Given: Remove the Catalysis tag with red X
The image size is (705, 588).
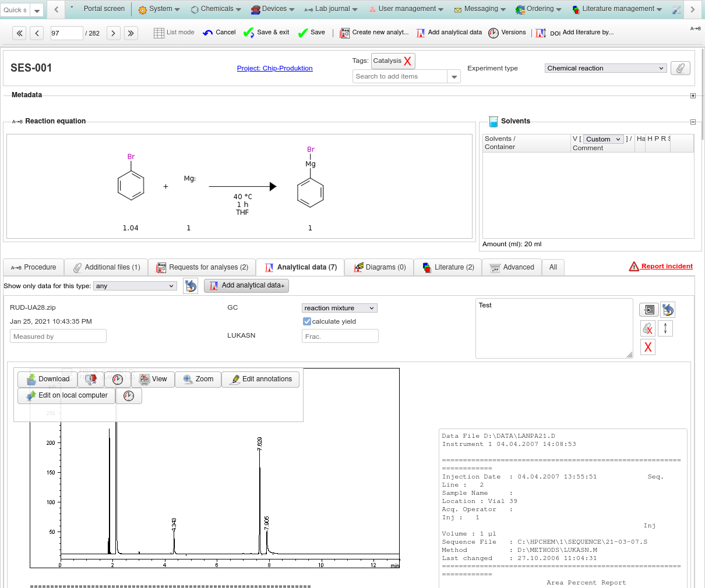Looking at the screenshot, I should tap(407, 61).
